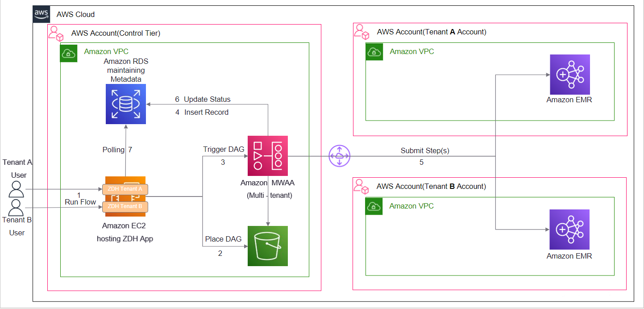The width and height of the screenshot is (644, 309).
Task: Click the Tenant A VPC cloud icon
Action: (374, 51)
